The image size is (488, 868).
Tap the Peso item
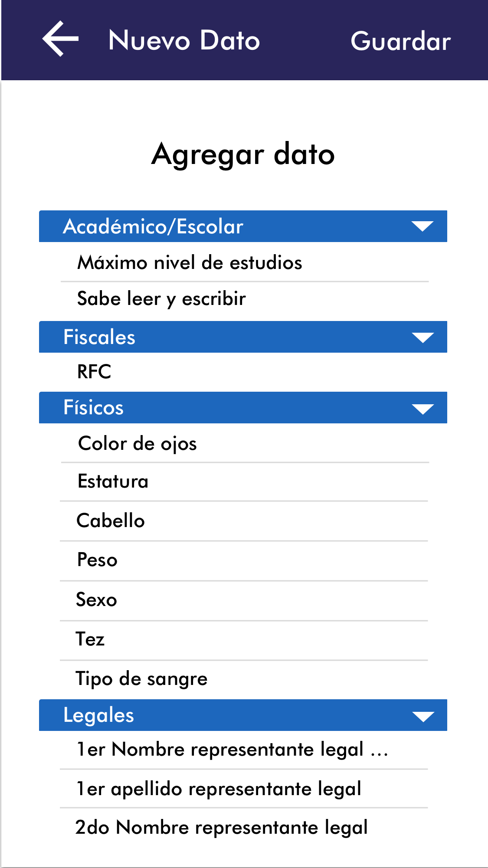pos(97,560)
